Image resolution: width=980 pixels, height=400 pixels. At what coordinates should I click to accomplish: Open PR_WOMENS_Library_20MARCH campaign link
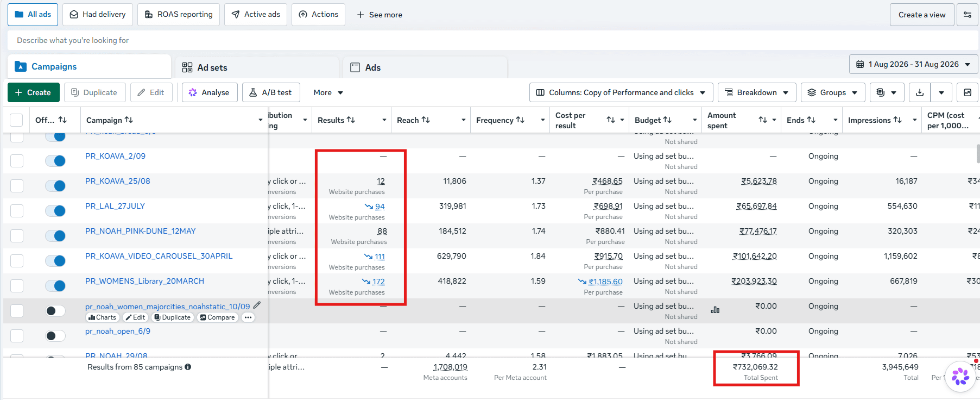coord(144,281)
